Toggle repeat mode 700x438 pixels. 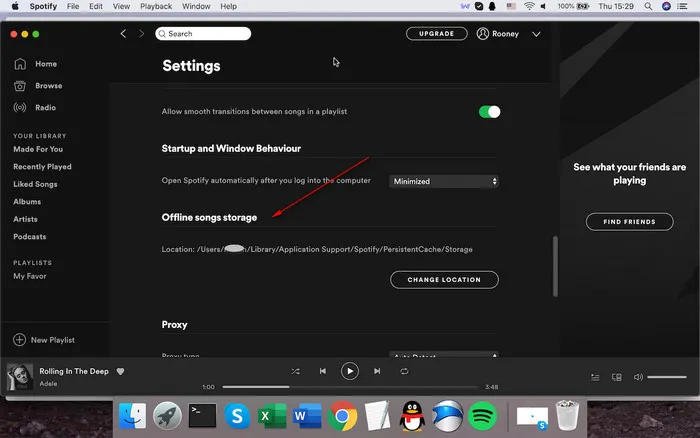tap(404, 371)
